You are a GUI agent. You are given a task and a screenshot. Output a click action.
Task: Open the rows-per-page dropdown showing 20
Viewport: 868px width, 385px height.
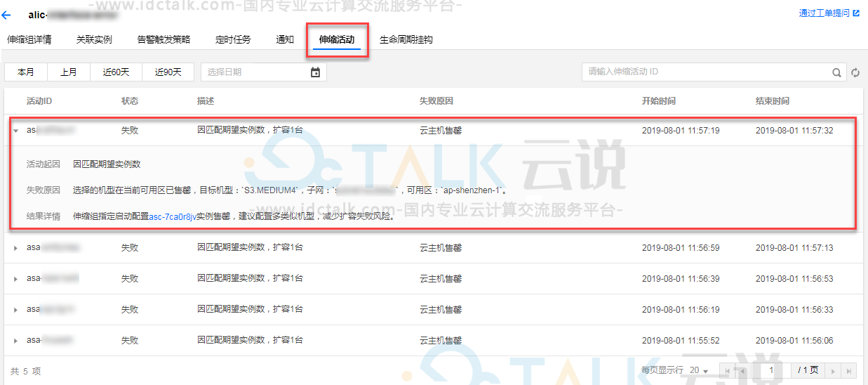(x=698, y=370)
